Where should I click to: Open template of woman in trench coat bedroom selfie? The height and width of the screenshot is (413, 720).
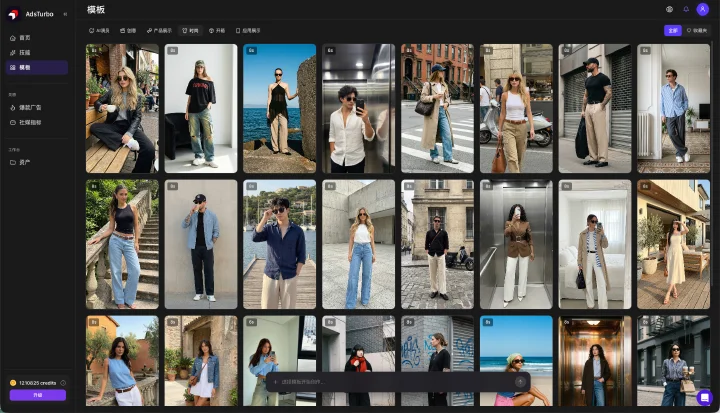tap(595, 244)
